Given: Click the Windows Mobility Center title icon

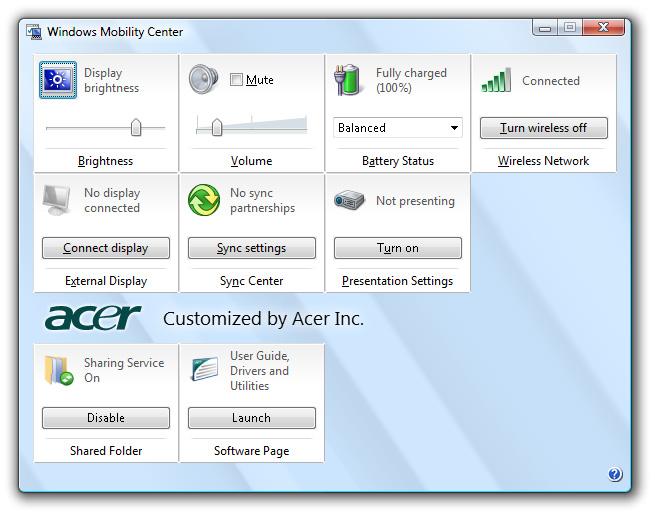Looking at the screenshot, I should point(34,32).
